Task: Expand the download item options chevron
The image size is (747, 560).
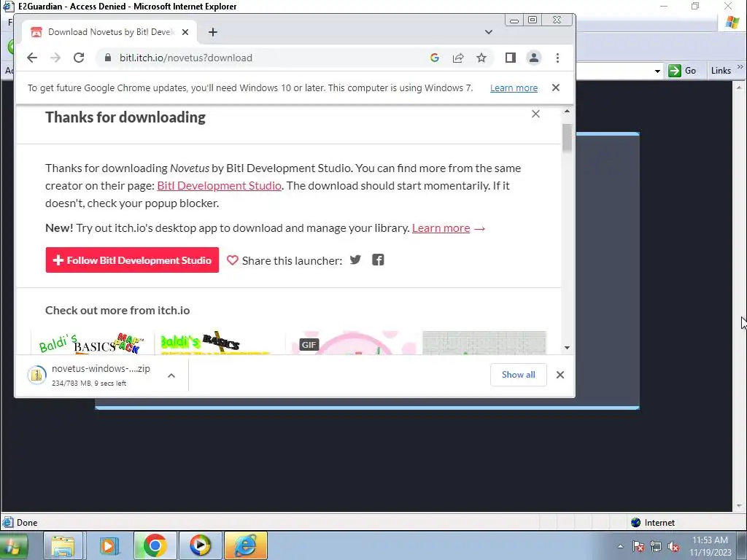Action: coord(171,376)
